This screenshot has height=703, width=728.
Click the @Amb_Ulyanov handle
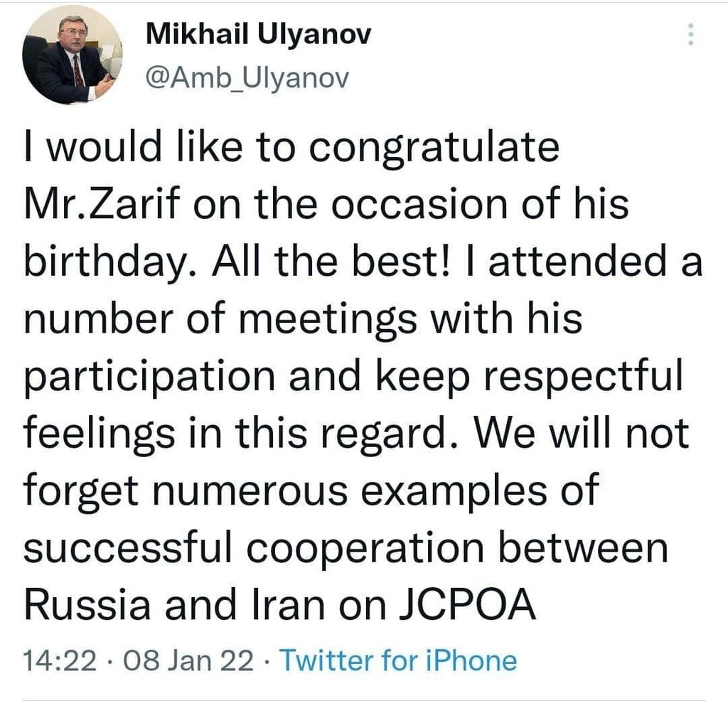pos(247,77)
